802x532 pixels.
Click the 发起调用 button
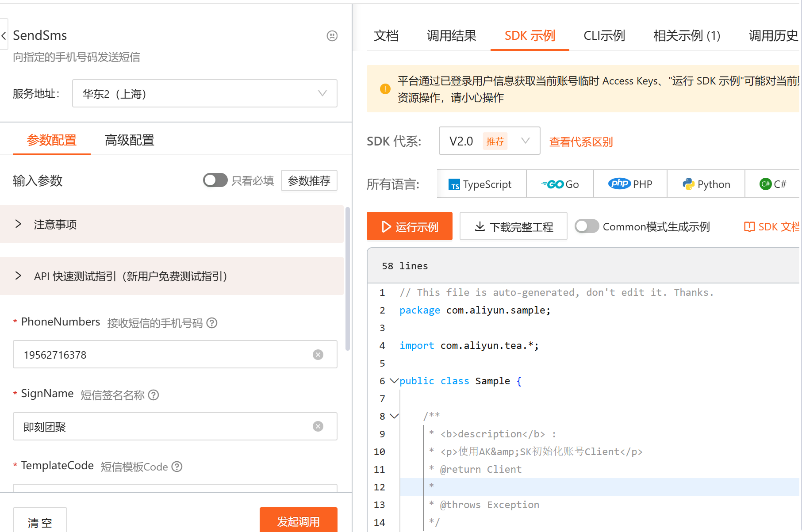[299, 521]
